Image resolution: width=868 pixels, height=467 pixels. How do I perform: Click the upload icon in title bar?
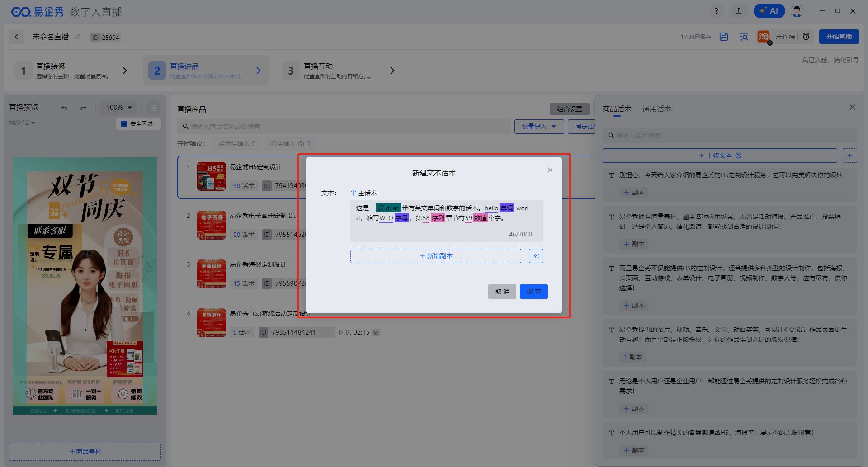pos(739,11)
